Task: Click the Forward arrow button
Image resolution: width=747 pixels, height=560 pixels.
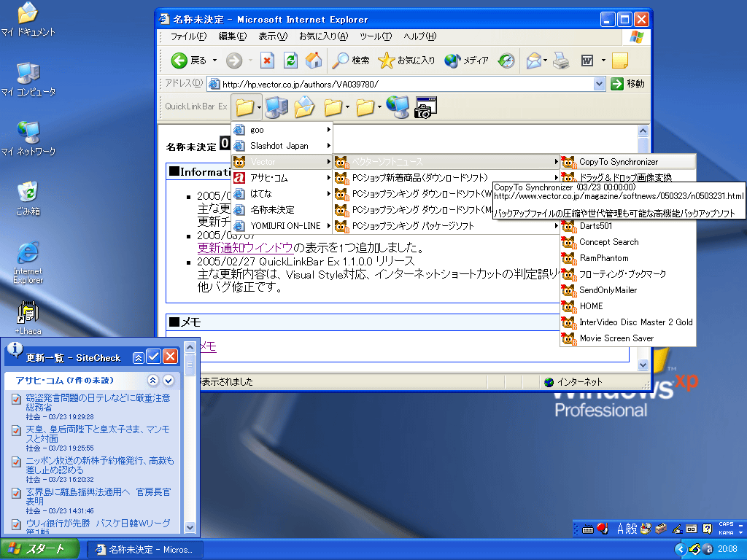Action: point(234,61)
